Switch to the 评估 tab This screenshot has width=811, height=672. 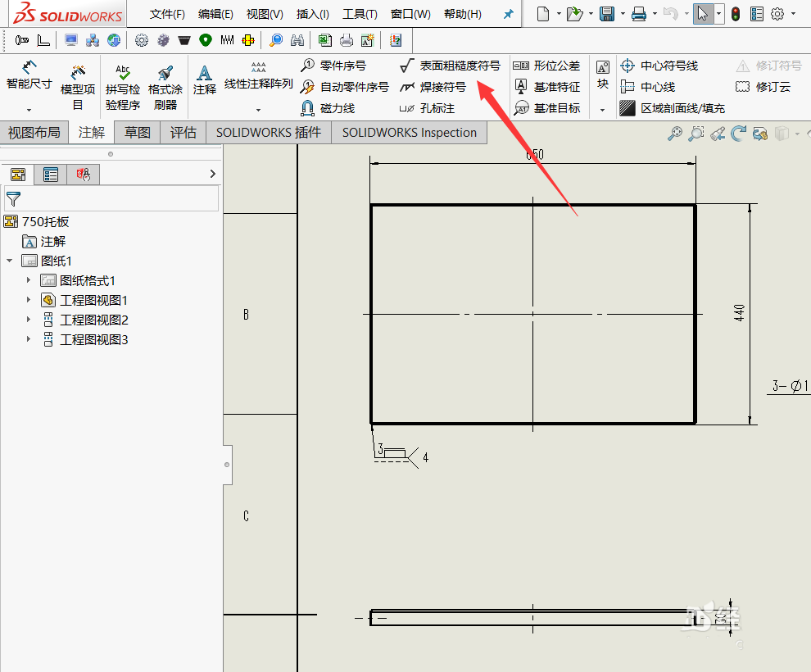point(183,133)
